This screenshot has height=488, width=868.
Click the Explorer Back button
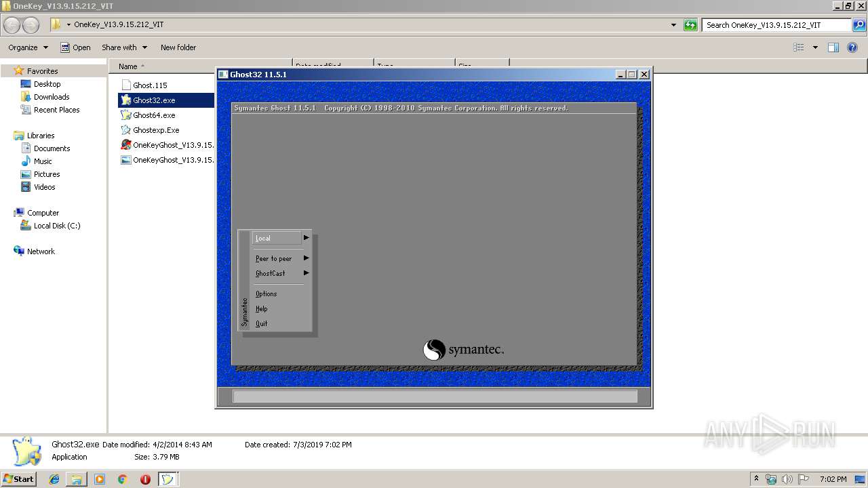(12, 25)
